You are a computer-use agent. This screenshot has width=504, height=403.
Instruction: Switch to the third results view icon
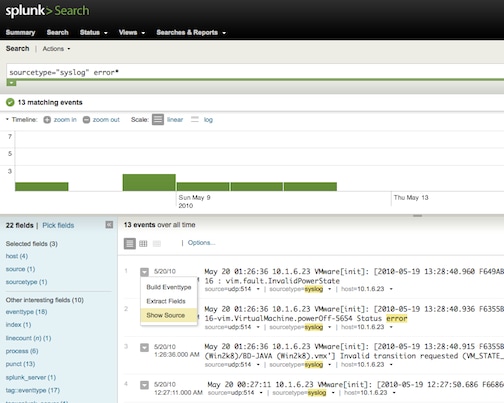pyautogui.click(x=157, y=244)
